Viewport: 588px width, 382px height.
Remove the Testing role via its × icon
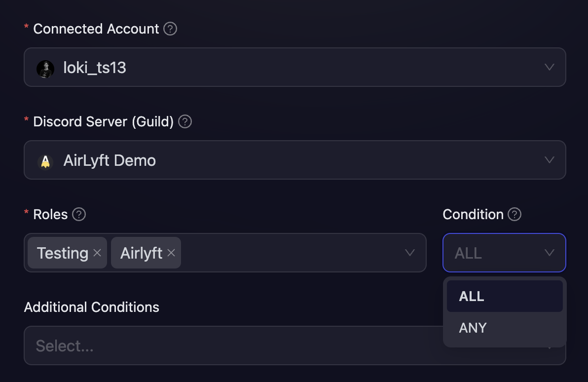click(x=97, y=253)
